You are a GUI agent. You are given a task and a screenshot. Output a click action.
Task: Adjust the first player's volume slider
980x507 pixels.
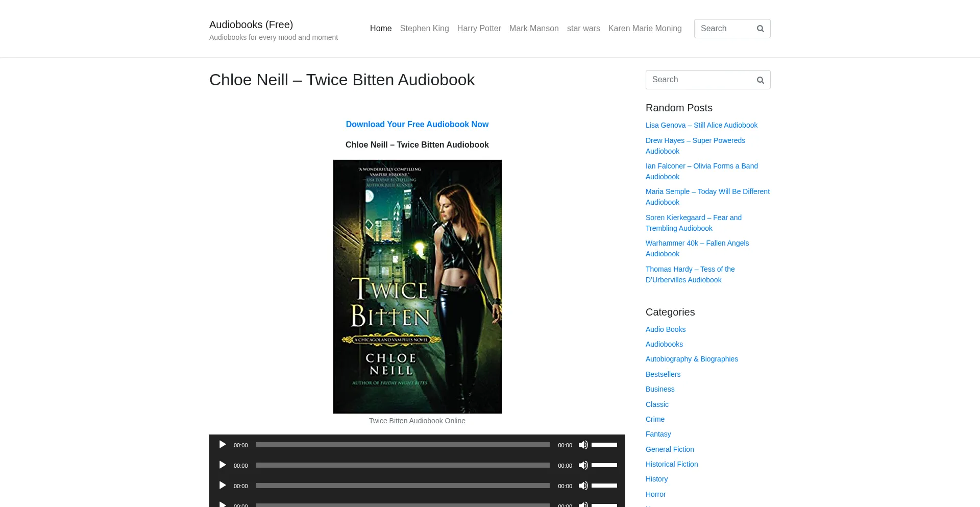click(604, 445)
